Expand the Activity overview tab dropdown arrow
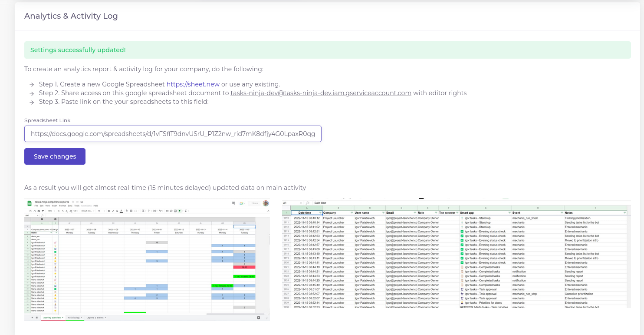Viewport: 644px width, 335px height. tap(63, 318)
